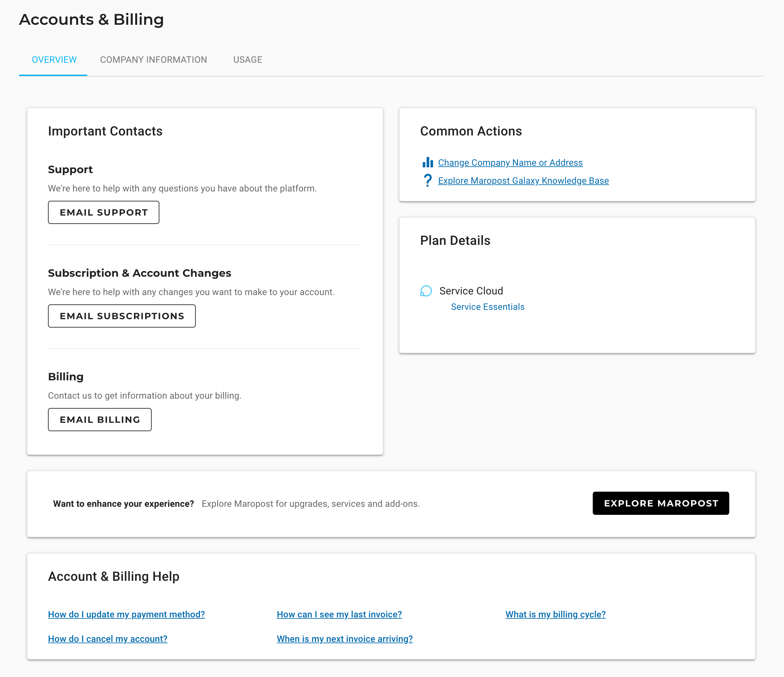Image resolution: width=784 pixels, height=677 pixels.
Task: Click the Email Billing button
Action: (x=99, y=420)
